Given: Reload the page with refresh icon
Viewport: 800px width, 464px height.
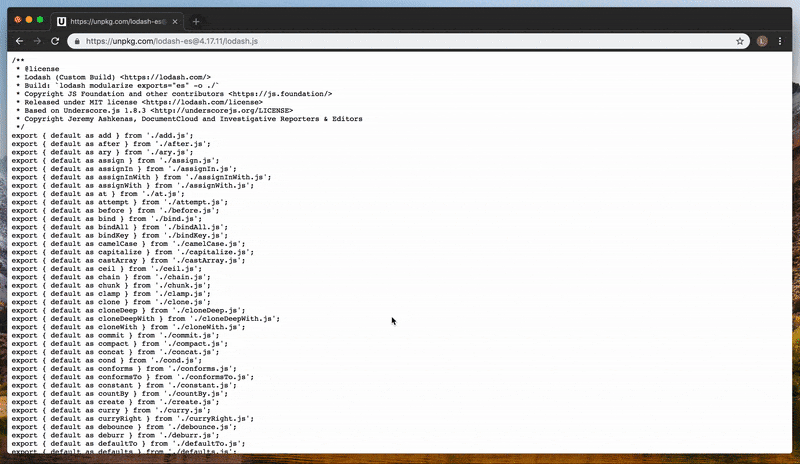Looking at the screenshot, I should (x=55, y=41).
